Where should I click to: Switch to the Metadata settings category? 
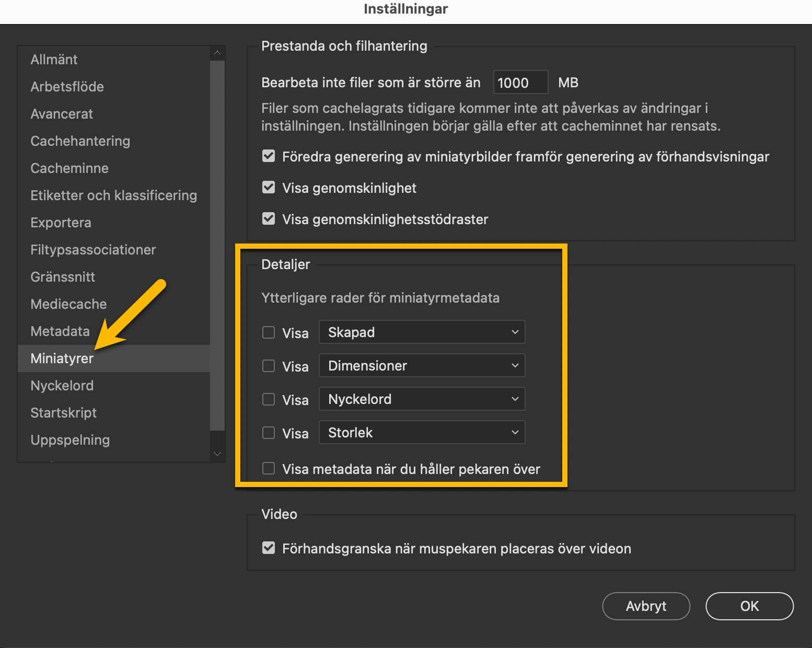pos(60,331)
